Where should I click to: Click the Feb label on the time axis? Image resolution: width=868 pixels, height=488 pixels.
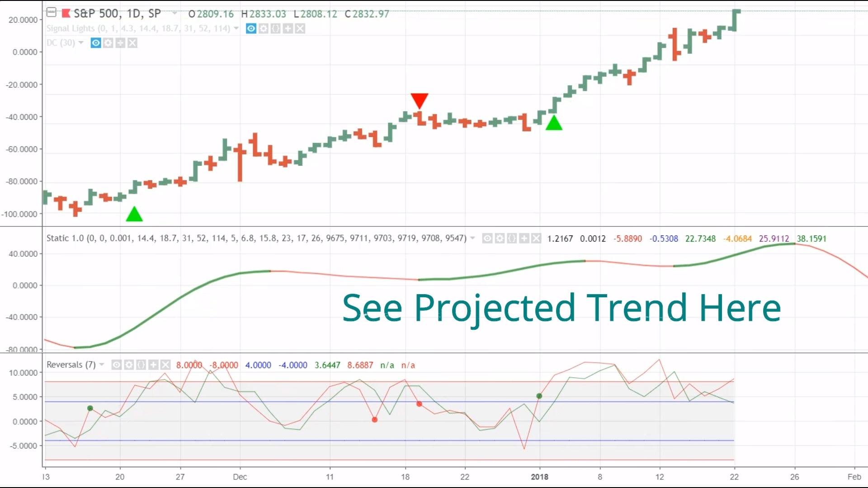pos(854,477)
